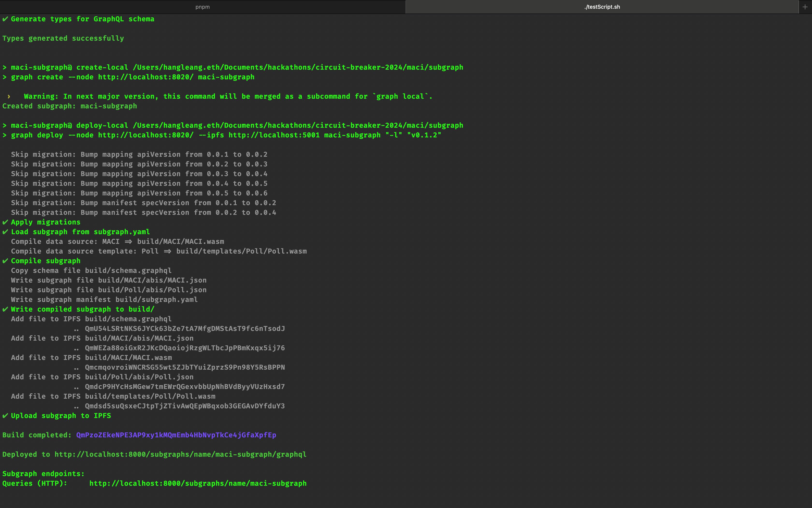Select the ./testScript.sh tab

(x=602, y=7)
